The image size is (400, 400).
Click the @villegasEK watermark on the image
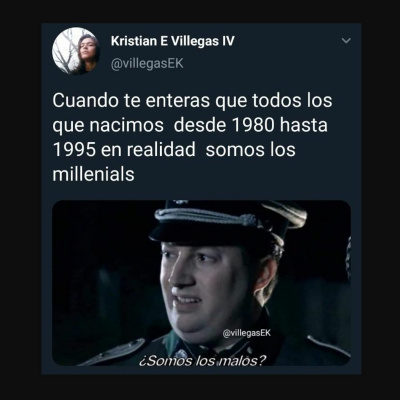(x=247, y=333)
